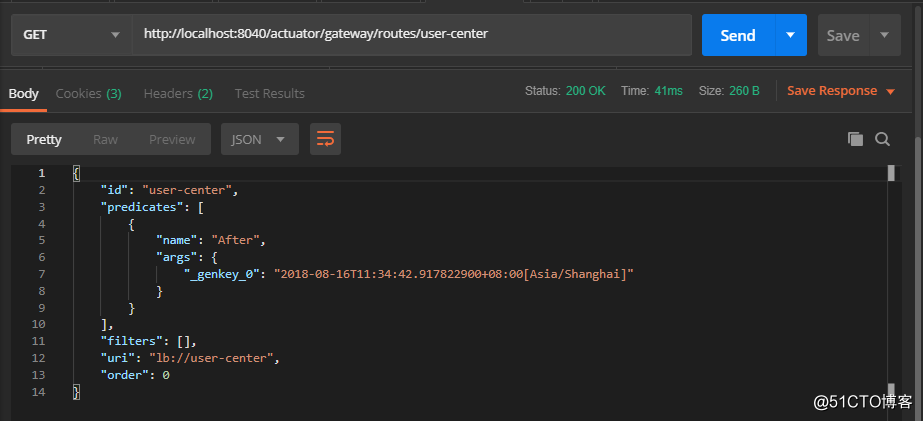
Task: Click the "order" key
Action: tap(125, 375)
